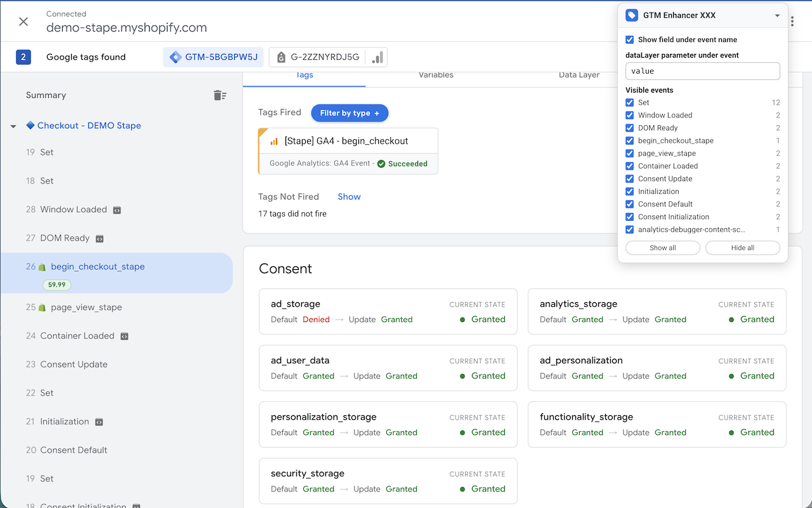Show the tags not fired
The height and width of the screenshot is (508, 812).
(x=349, y=197)
